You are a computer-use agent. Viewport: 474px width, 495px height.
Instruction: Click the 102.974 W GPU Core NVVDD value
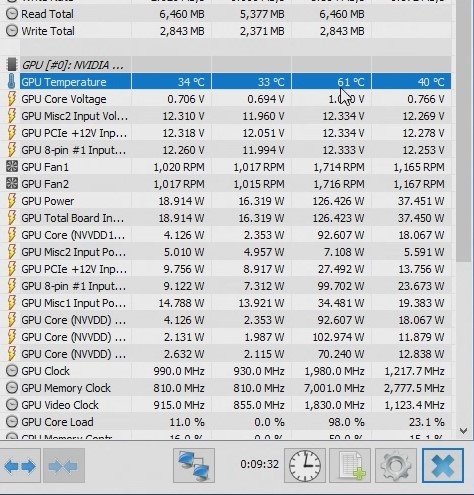pos(338,337)
